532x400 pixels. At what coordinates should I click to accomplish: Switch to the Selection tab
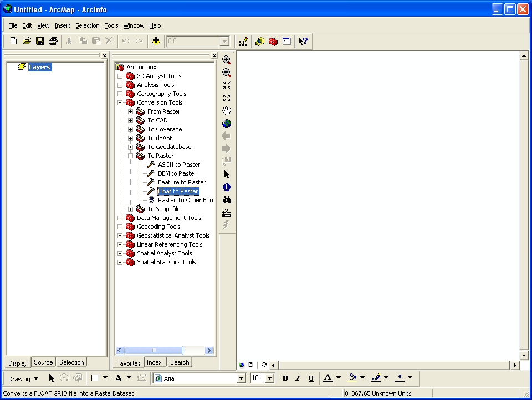[x=71, y=362]
